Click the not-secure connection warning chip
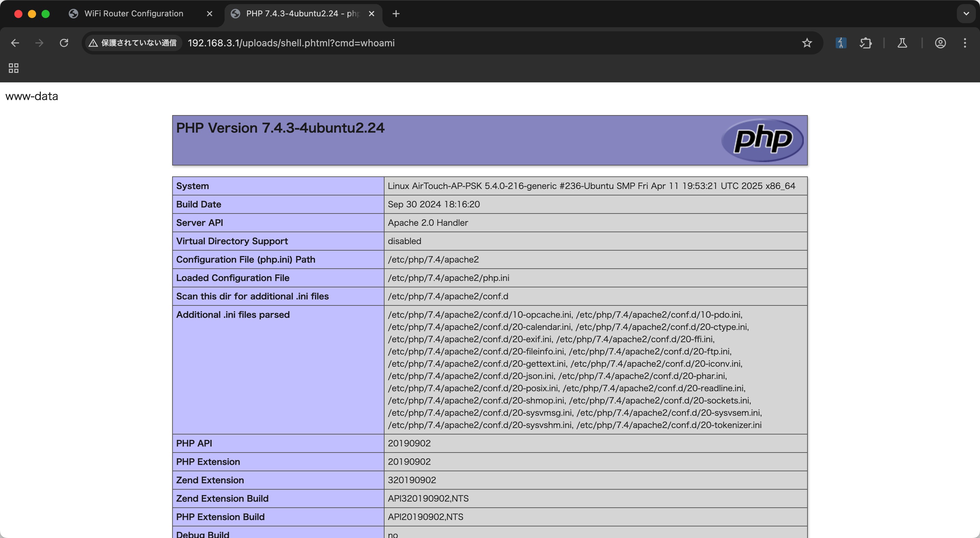 tap(133, 43)
